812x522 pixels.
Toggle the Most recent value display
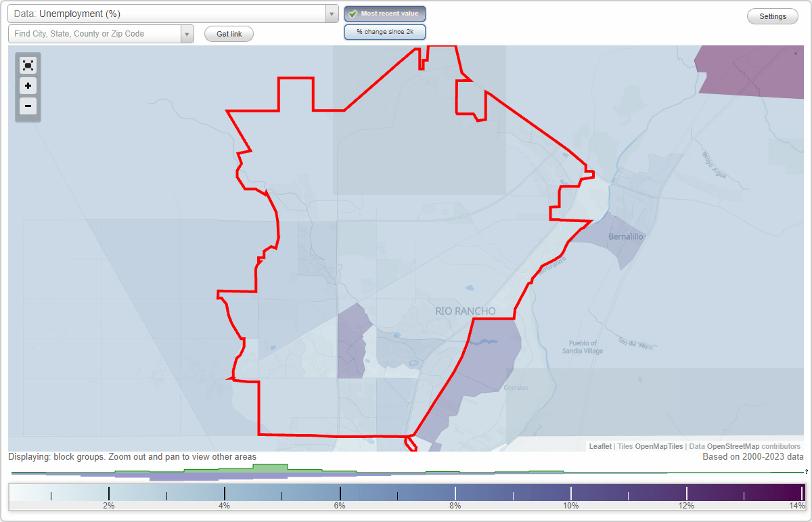(385, 14)
